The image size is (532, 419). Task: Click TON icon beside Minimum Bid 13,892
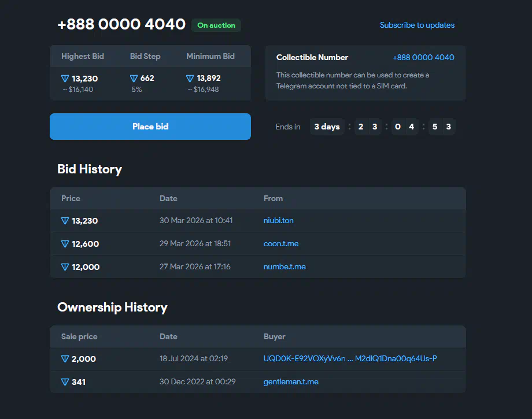pyautogui.click(x=190, y=79)
